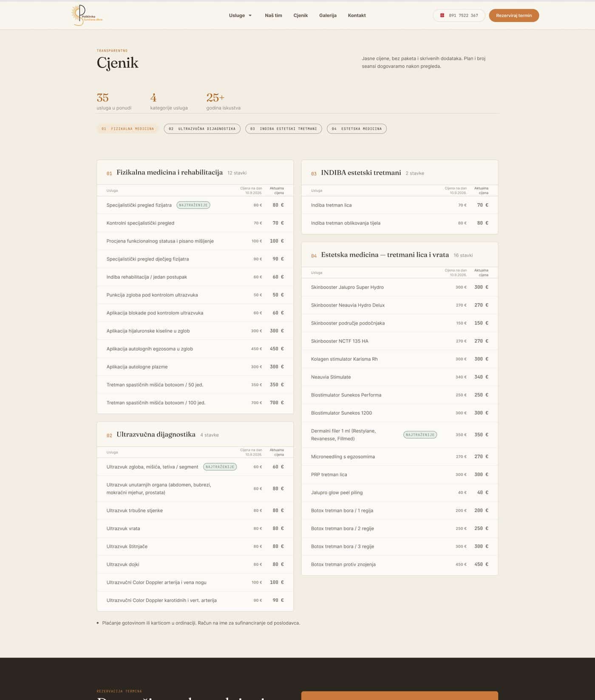The width and height of the screenshot is (595, 700).
Task: Click the Fizikalna medicina i rehabilitacija heading
Action: coord(170,173)
